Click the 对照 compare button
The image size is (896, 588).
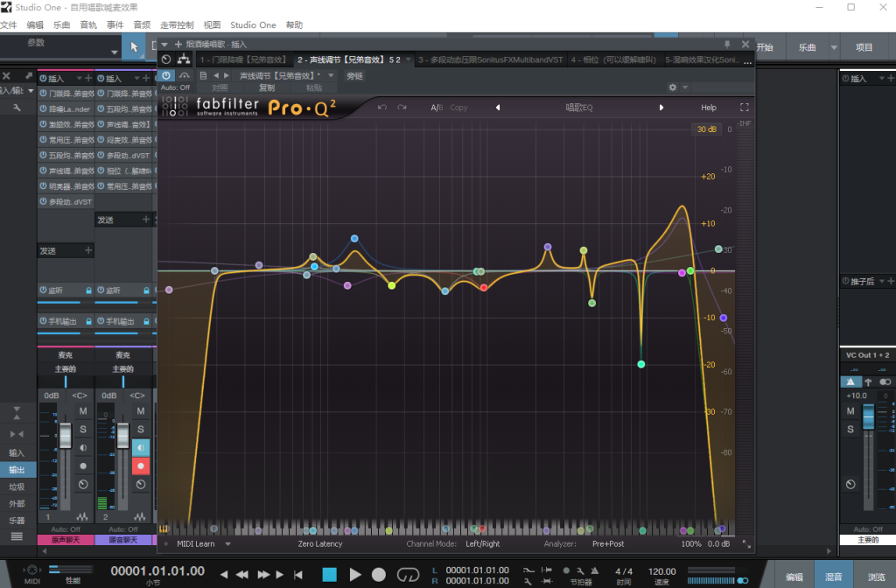coord(220,87)
